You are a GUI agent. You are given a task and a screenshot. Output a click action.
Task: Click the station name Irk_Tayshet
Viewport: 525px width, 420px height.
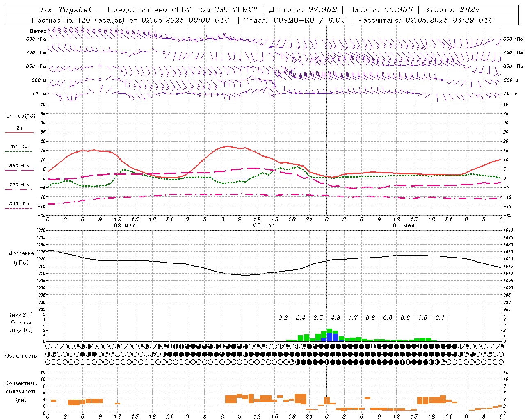[66, 10]
